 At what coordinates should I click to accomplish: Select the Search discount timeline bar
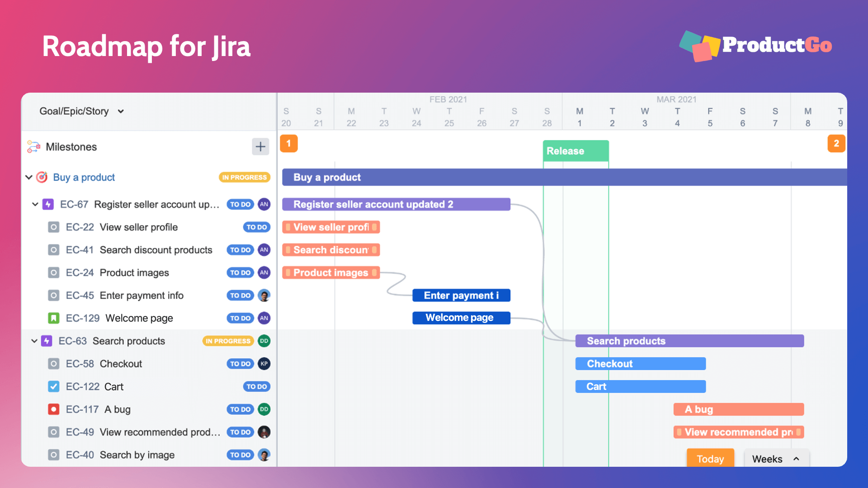(x=331, y=250)
